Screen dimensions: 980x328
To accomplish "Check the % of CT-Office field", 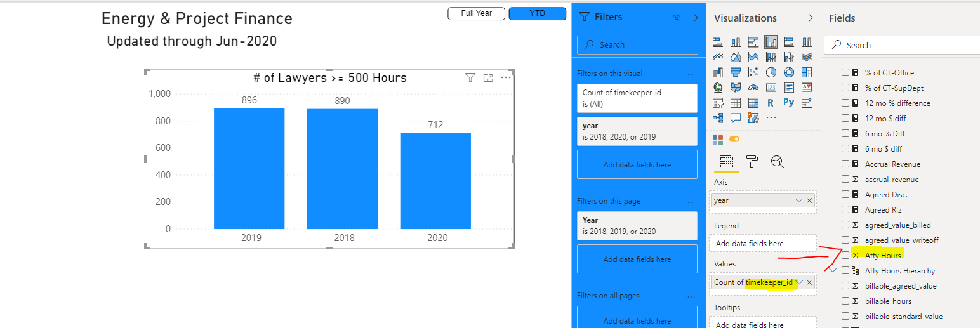I will (x=845, y=72).
